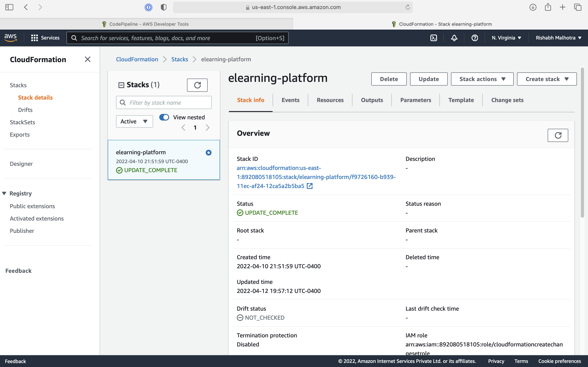The height and width of the screenshot is (367, 588).
Task: Switch to the Events tab
Action: [x=291, y=100]
